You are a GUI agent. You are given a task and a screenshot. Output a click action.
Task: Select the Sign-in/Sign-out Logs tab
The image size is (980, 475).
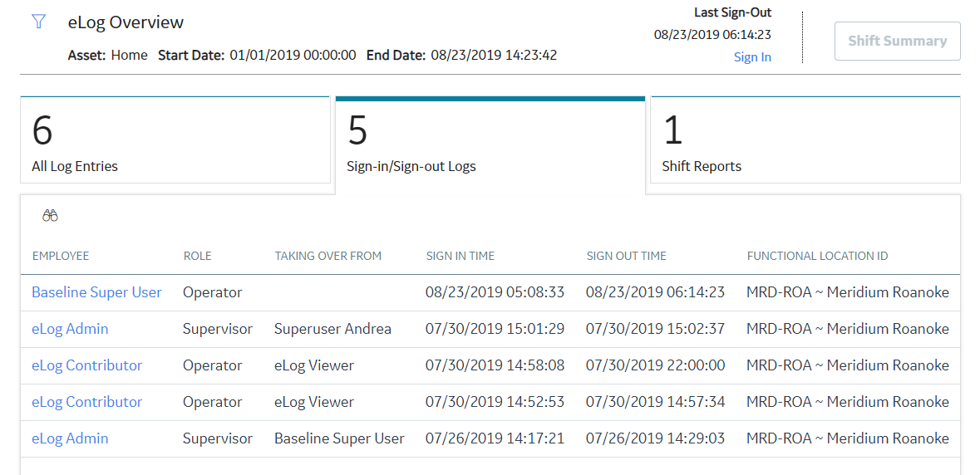pyautogui.click(x=490, y=144)
